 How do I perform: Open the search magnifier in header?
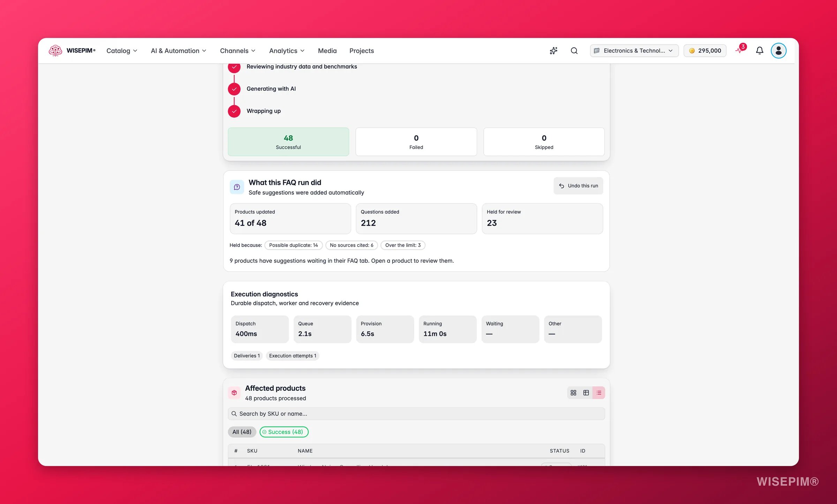574,51
